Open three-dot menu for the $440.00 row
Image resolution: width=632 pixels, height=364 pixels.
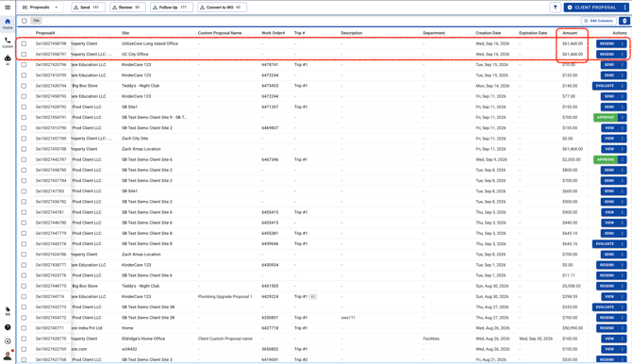tap(623, 223)
